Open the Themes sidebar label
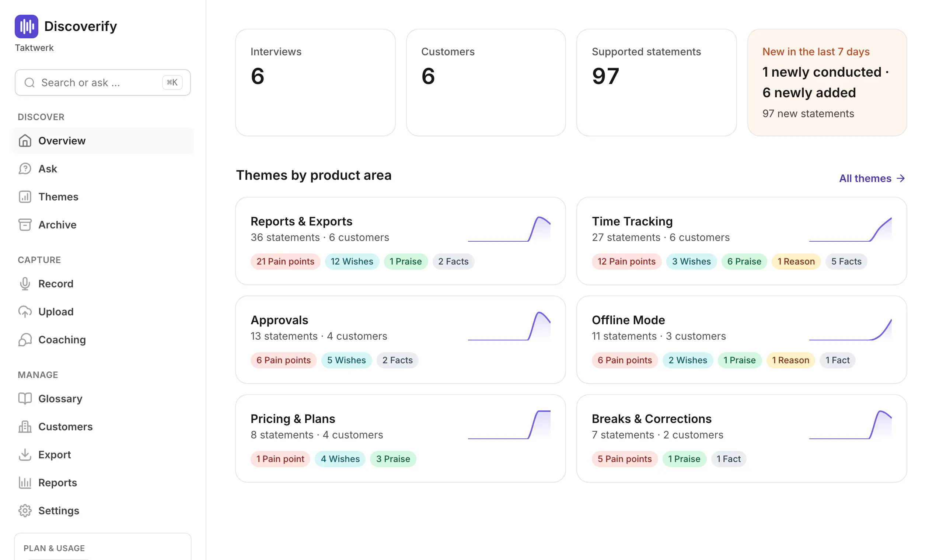The image size is (936, 560). tap(59, 197)
